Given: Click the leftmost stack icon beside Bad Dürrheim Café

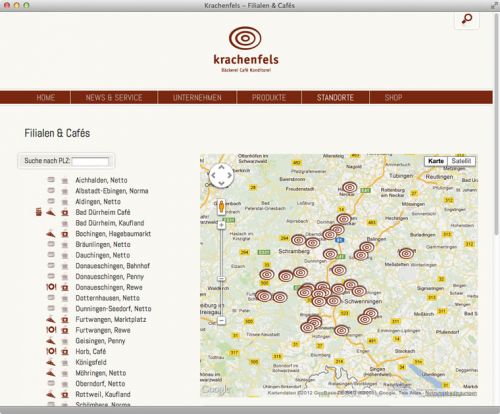Looking at the screenshot, I should click(39, 212).
